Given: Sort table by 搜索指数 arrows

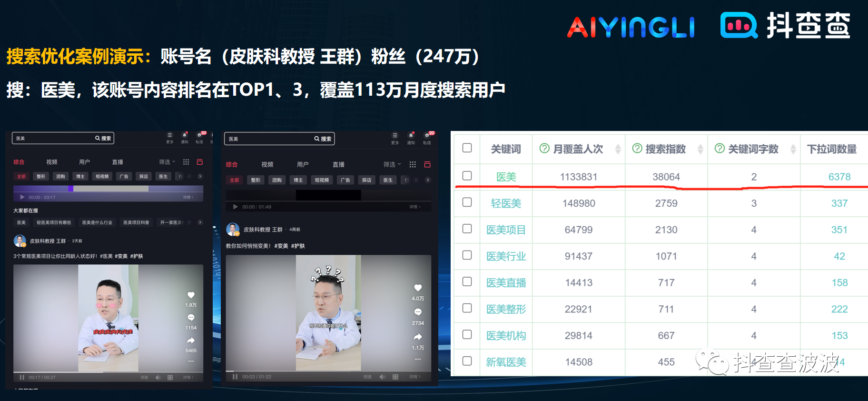Looking at the screenshot, I should coord(700,149).
